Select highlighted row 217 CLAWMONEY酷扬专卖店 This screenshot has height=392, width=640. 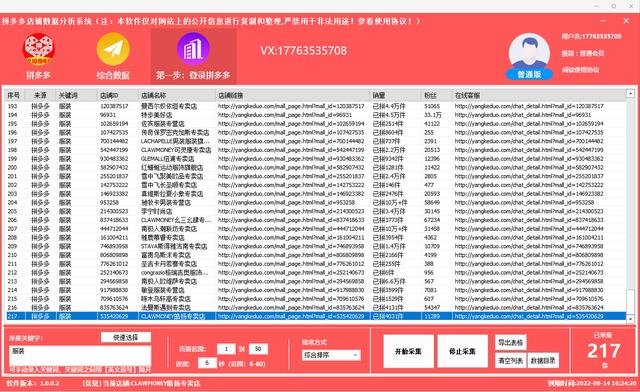click(315, 316)
